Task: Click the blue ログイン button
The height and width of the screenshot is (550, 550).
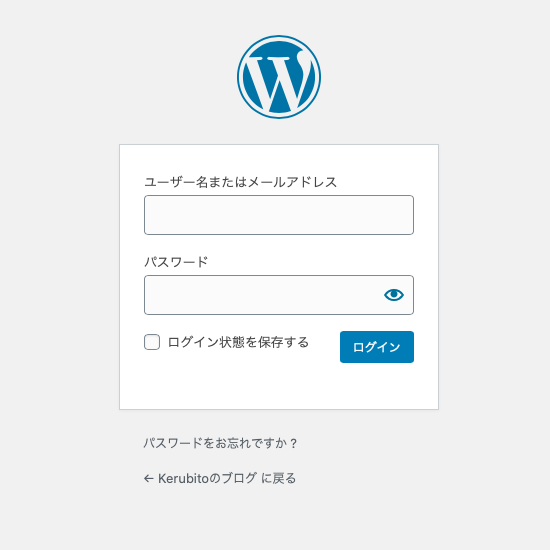Action: pyautogui.click(x=377, y=347)
